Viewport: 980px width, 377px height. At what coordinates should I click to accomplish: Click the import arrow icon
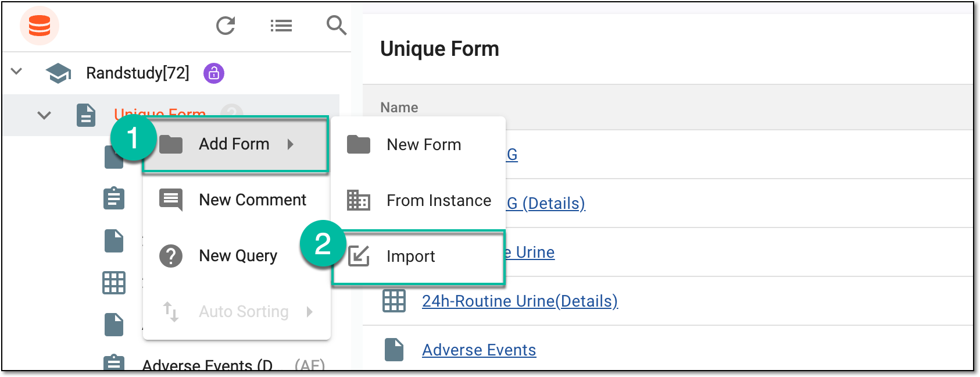click(x=359, y=257)
